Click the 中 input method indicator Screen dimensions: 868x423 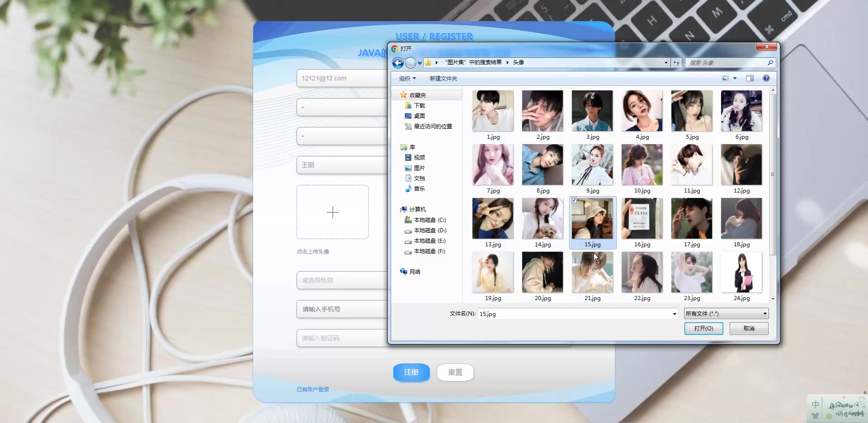[815, 404]
